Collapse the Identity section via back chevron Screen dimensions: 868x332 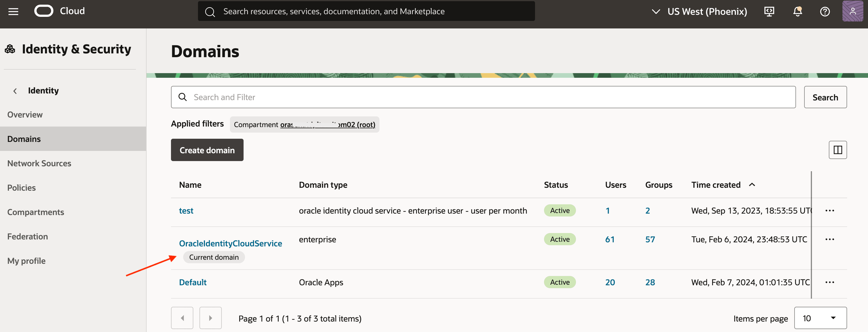[15, 91]
